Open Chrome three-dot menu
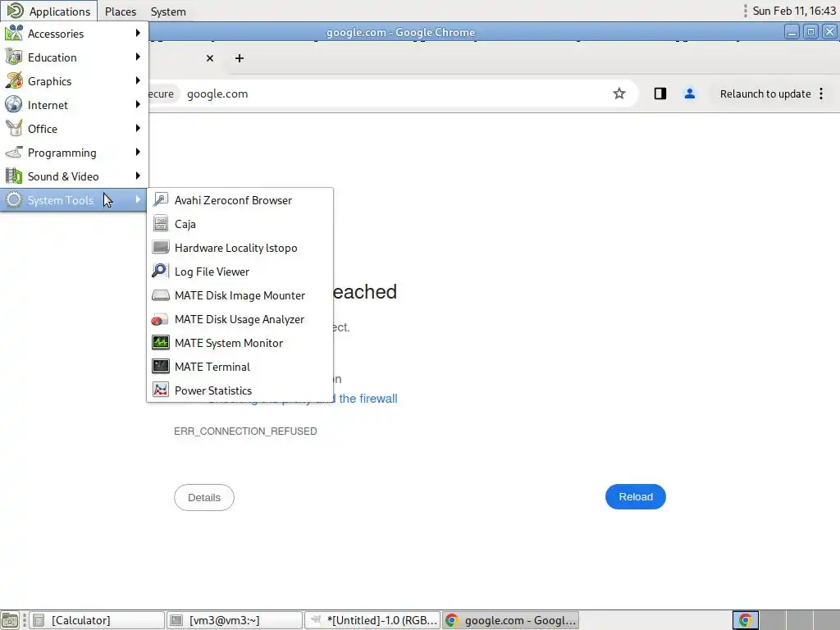 point(821,94)
